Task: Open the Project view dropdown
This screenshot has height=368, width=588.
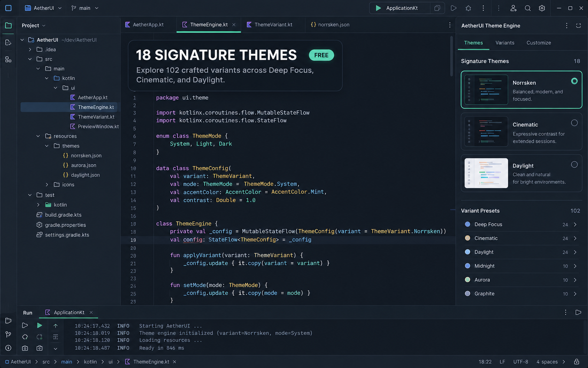Action: tap(33, 26)
